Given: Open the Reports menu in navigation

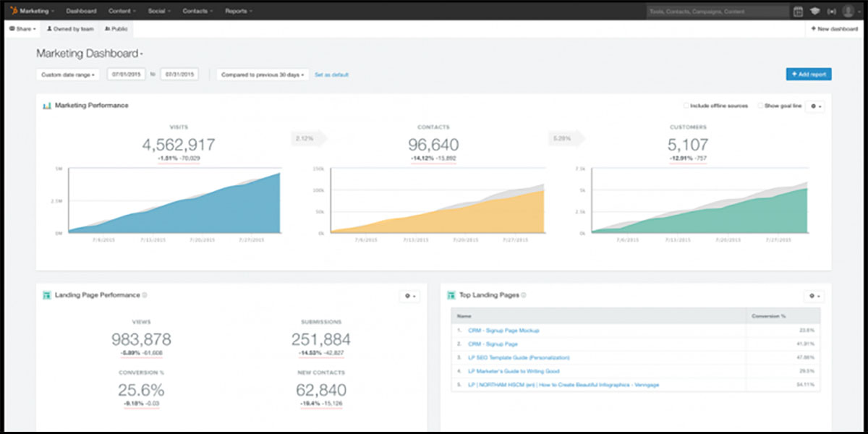Looking at the screenshot, I should point(239,12).
